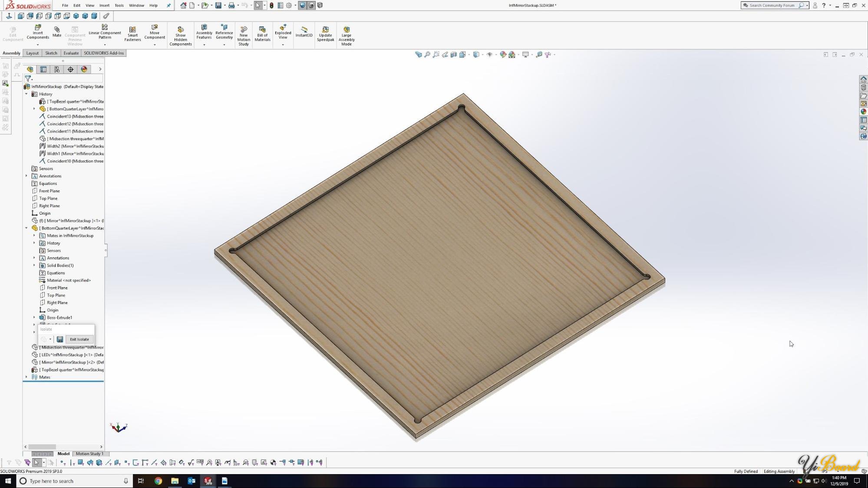Toggle Large Assembly Mode
868x488 pixels.
coord(347,36)
